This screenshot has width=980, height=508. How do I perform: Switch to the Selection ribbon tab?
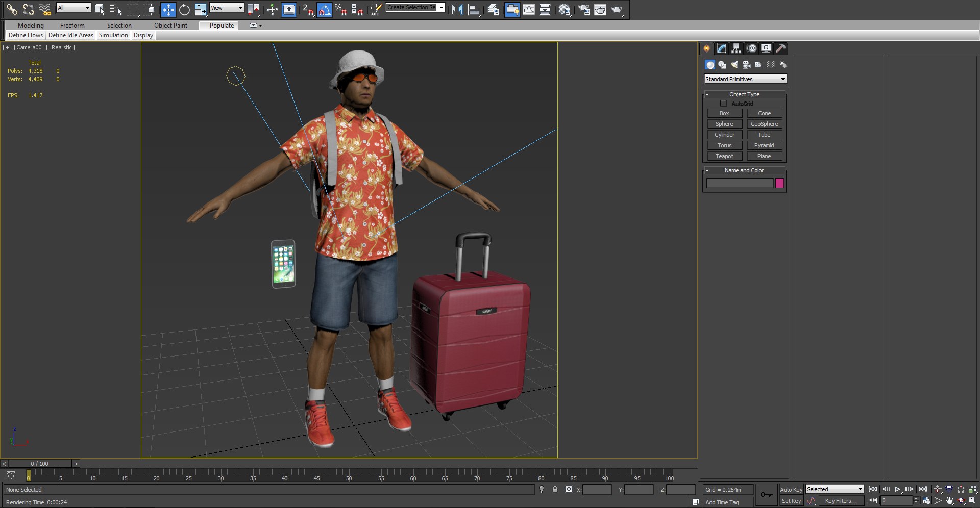pos(119,25)
